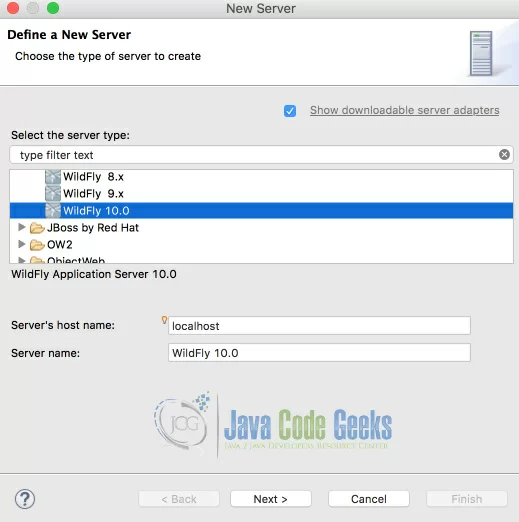
Task: Cancel the New Server dialog
Action: point(369,499)
